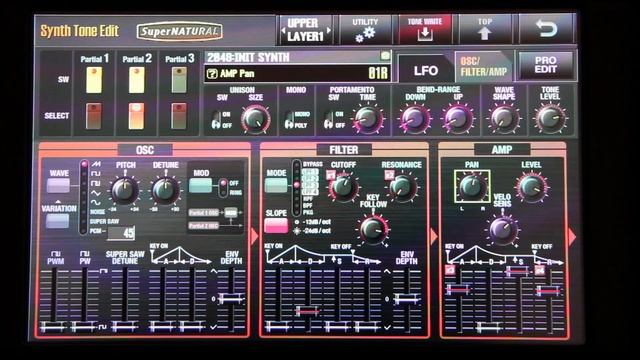Select the sine waveform icon

click(x=96, y=202)
